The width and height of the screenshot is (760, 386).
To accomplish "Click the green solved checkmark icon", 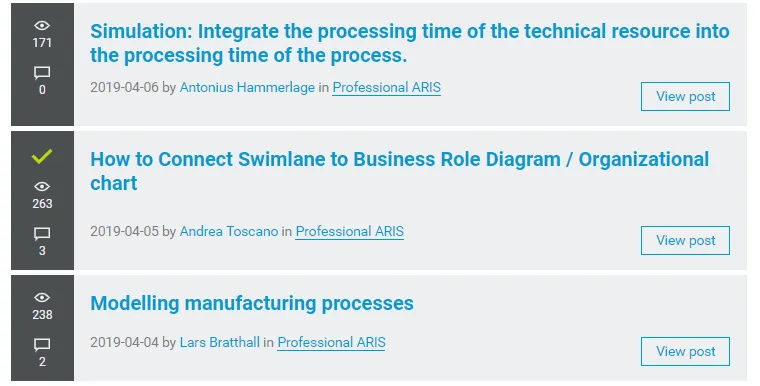I will [x=42, y=156].
